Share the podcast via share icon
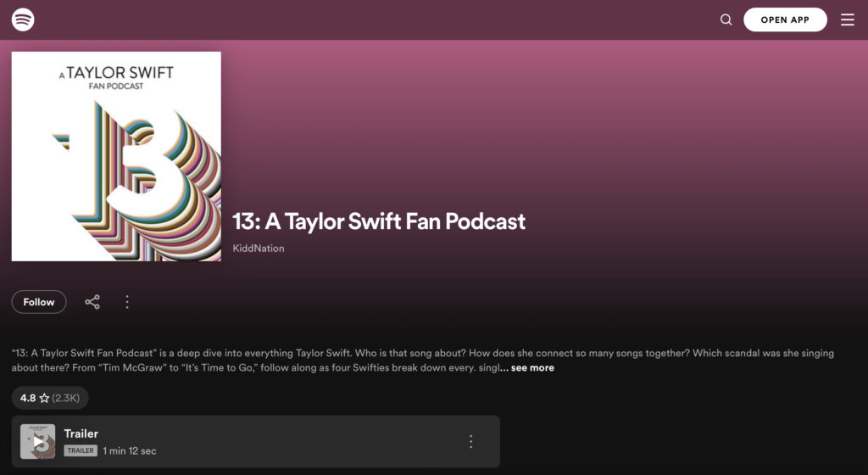The image size is (868, 475). [x=92, y=302]
